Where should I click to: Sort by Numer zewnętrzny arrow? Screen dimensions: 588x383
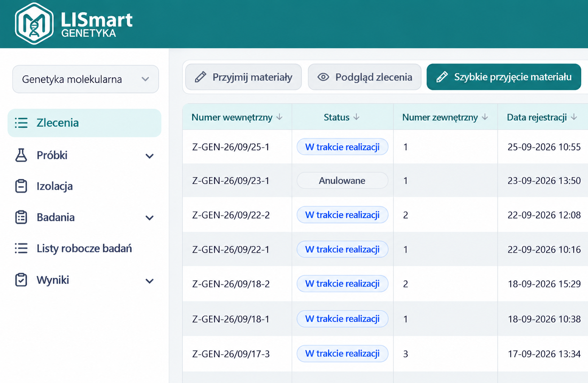(485, 117)
